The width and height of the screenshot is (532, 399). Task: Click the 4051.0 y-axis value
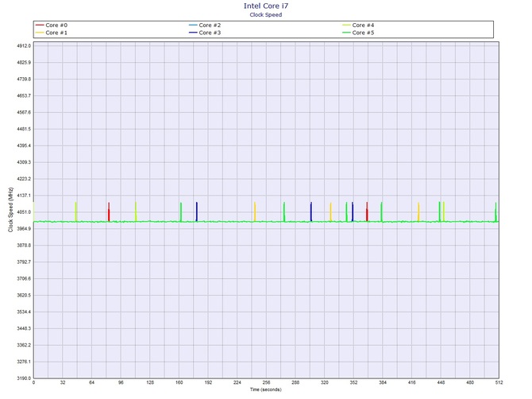[24, 212]
